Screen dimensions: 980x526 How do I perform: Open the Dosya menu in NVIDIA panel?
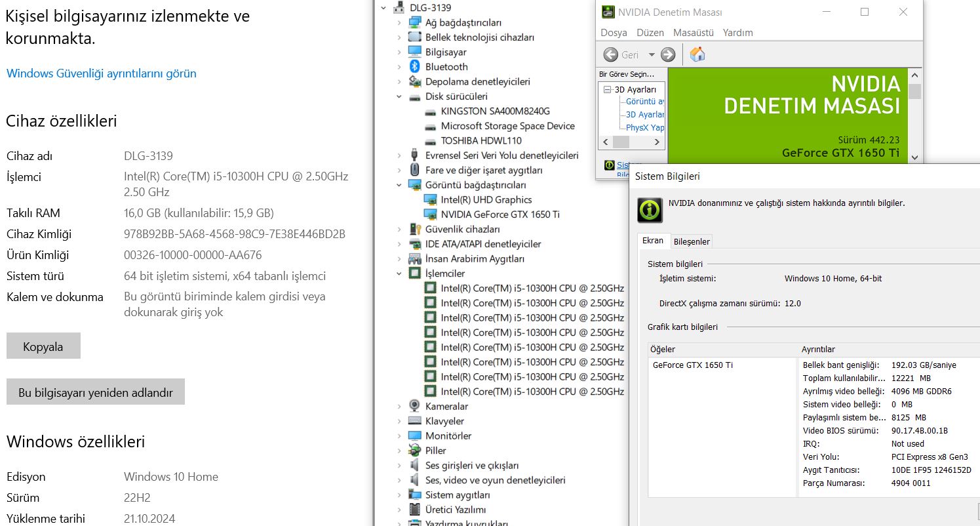pyautogui.click(x=614, y=33)
